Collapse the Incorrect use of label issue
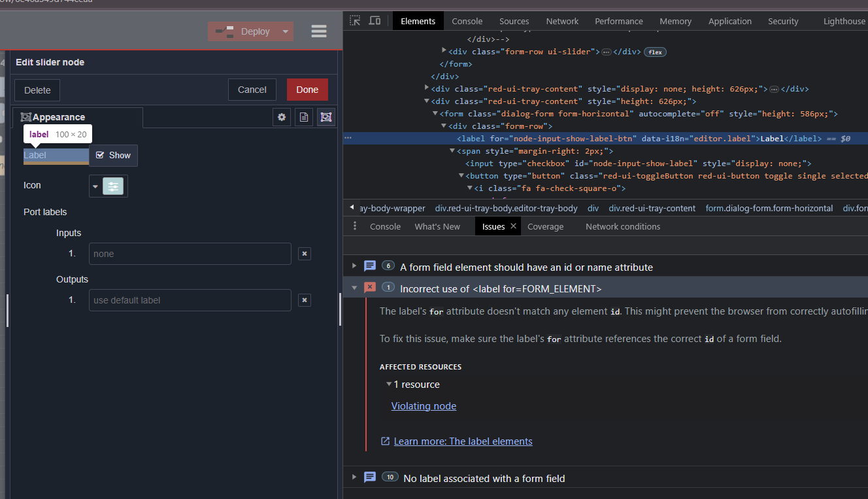This screenshot has width=868, height=499. [354, 288]
